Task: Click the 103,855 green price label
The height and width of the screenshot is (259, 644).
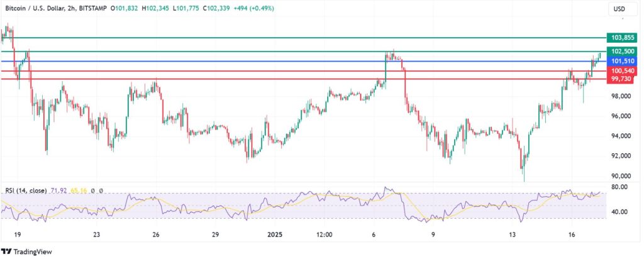Action: click(x=621, y=38)
